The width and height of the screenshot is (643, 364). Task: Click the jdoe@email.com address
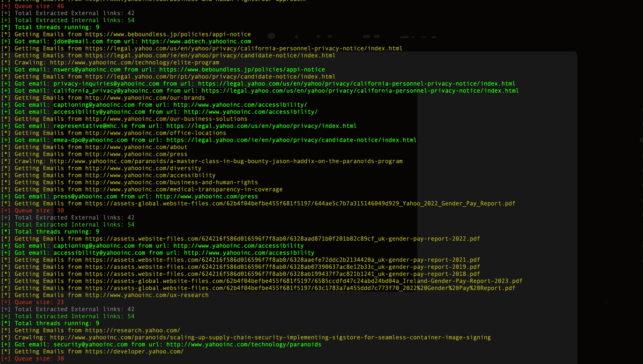[x=78, y=41]
